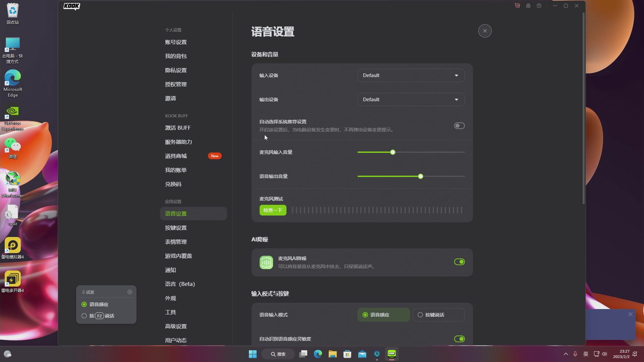Expand the 输出设备 Default dropdown
Image resolution: width=644 pixels, height=362 pixels.
(411, 100)
